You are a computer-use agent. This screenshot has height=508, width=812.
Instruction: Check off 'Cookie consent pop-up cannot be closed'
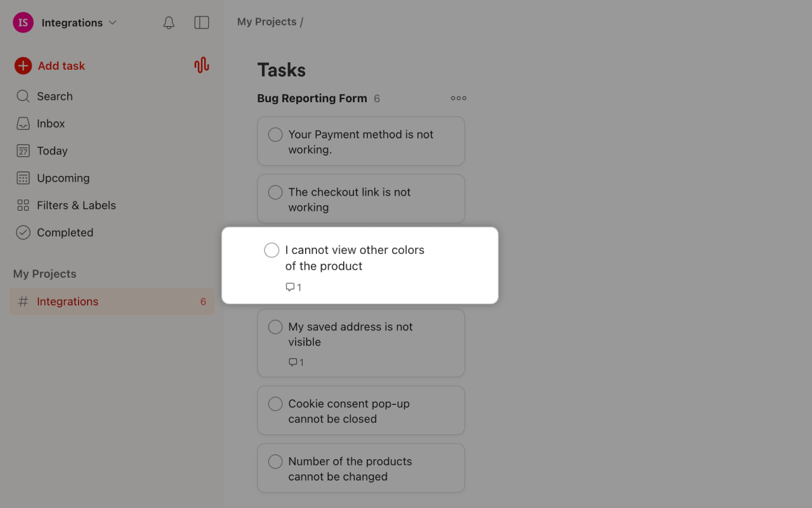point(275,403)
